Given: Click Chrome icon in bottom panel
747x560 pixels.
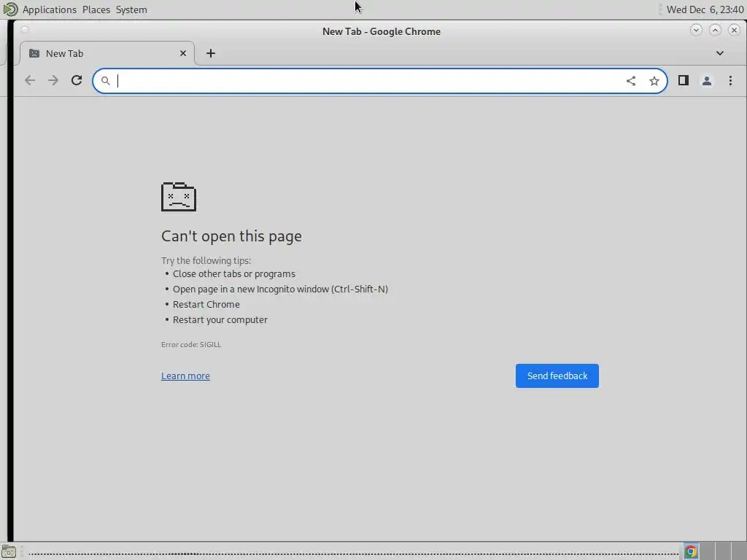Looking at the screenshot, I should (x=691, y=552).
